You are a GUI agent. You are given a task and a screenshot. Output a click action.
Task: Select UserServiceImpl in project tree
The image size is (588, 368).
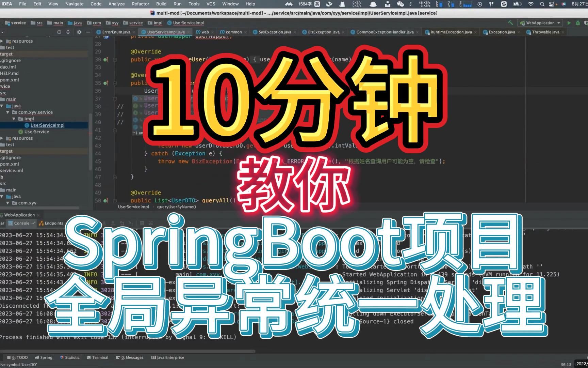tap(47, 125)
